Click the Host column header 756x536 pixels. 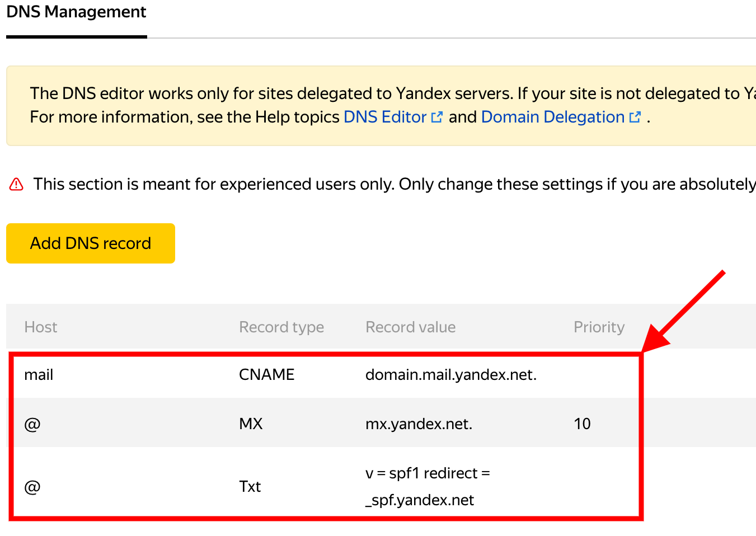coord(41,327)
